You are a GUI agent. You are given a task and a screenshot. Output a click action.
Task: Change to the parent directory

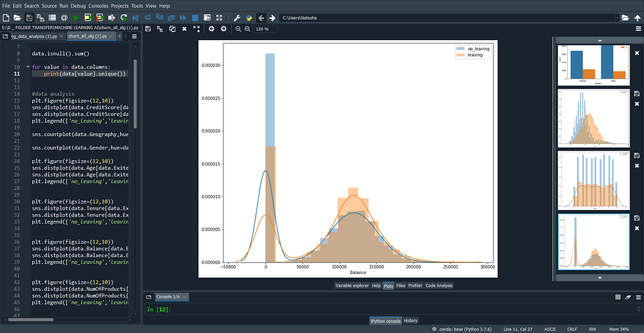637,18
